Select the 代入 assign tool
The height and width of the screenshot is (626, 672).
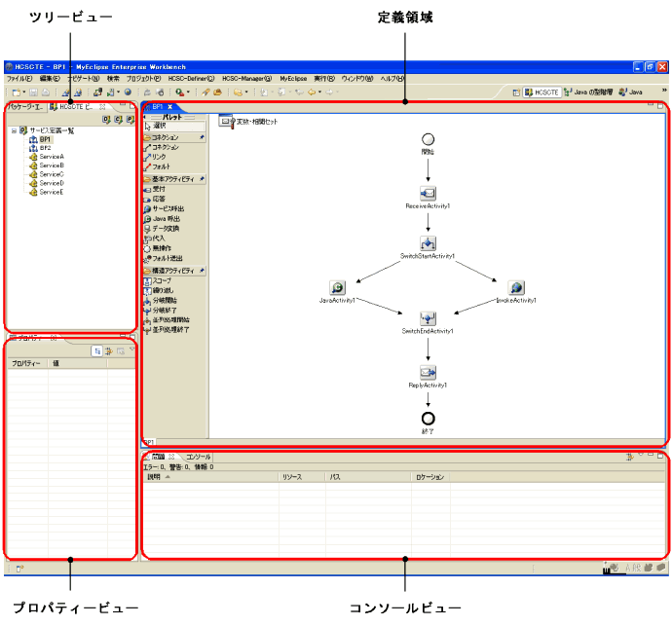154,239
